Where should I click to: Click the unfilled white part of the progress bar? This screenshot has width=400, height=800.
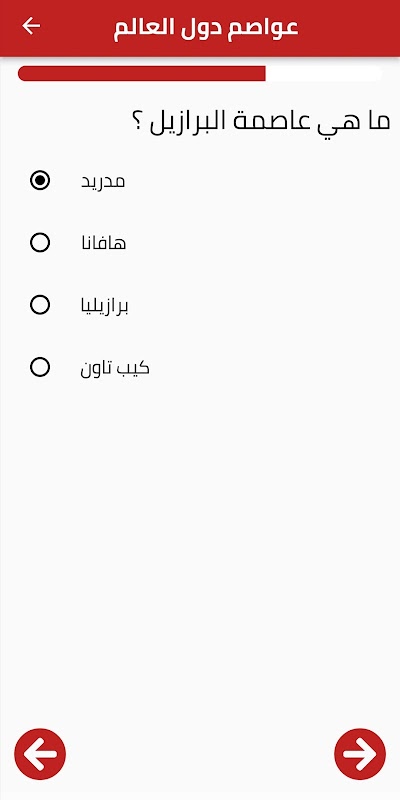[x=324, y=73]
